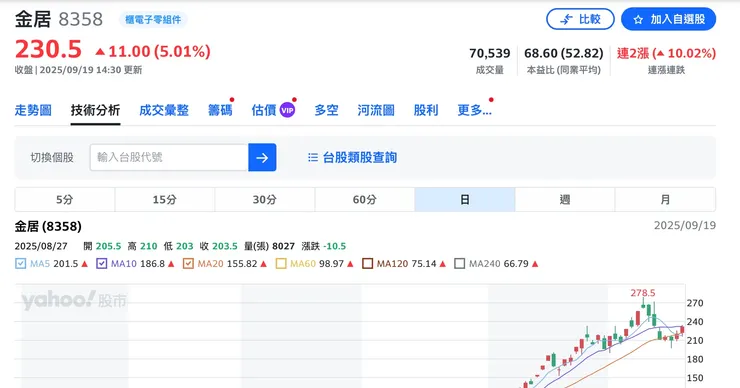Toggle the MA10 checkbox off
This screenshot has height=388, width=740.
(101, 263)
